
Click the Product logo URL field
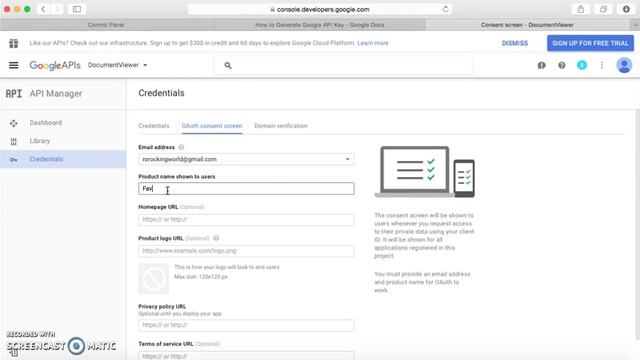246,251
